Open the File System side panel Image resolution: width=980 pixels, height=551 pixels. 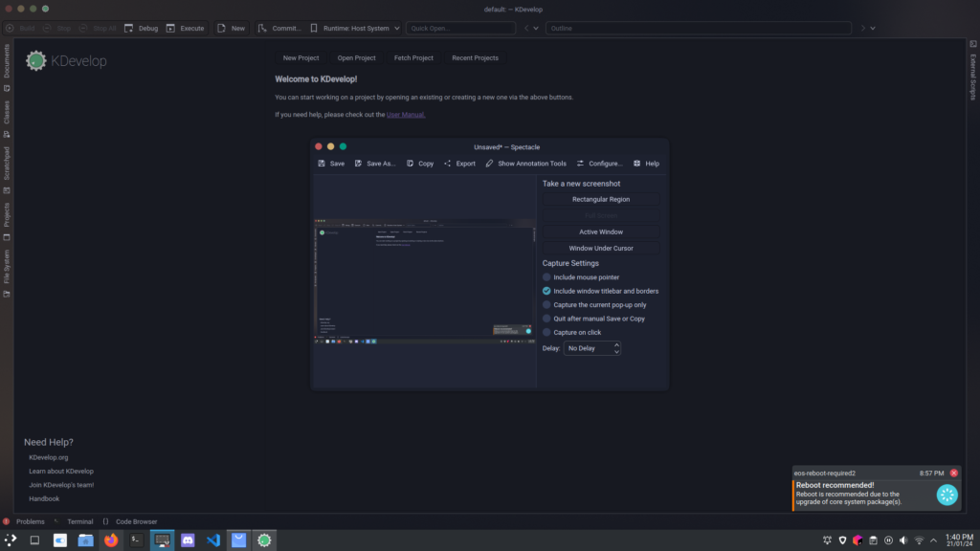[7, 273]
